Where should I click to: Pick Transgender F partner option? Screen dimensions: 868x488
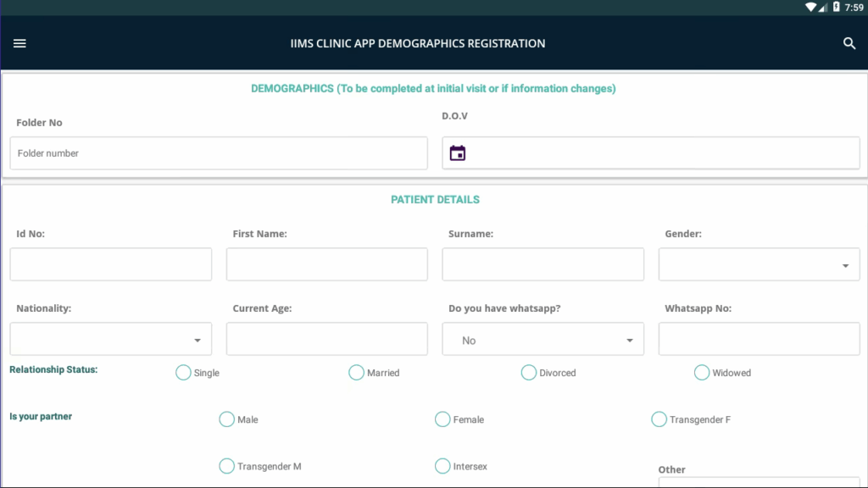(659, 419)
